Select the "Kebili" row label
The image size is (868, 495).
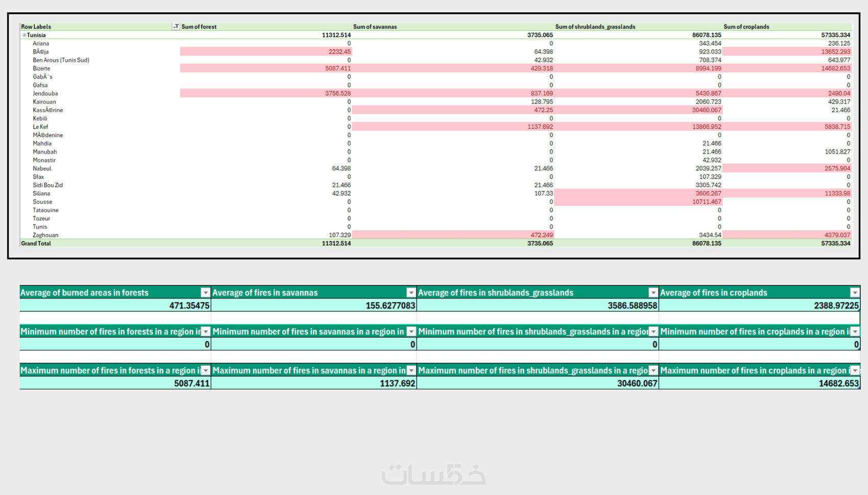click(x=40, y=118)
